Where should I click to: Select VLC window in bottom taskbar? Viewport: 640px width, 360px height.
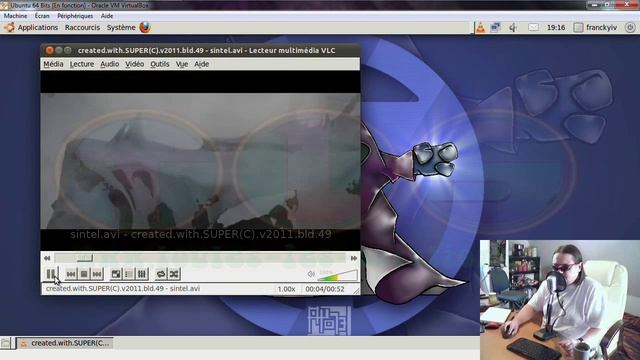pyautogui.click(x=65, y=343)
